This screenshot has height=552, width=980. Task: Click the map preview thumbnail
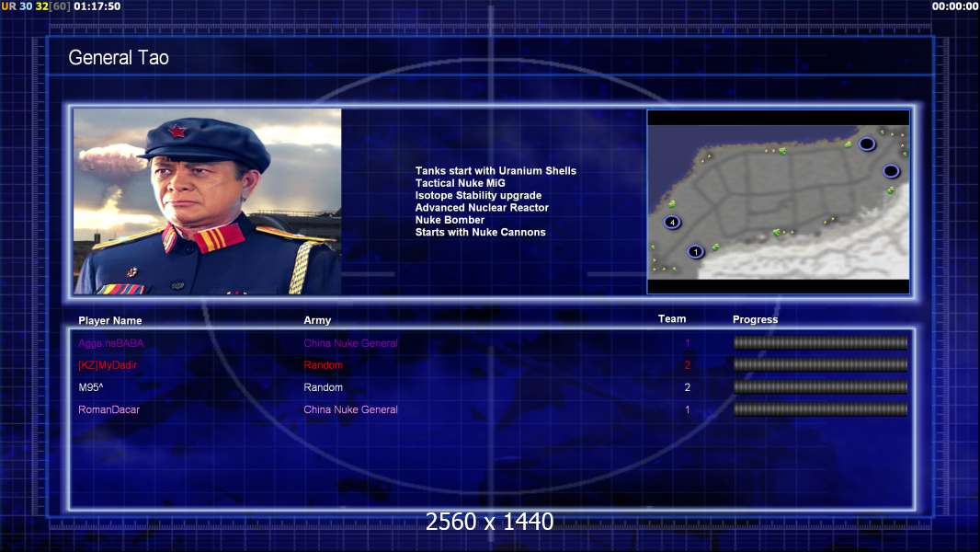coord(778,201)
